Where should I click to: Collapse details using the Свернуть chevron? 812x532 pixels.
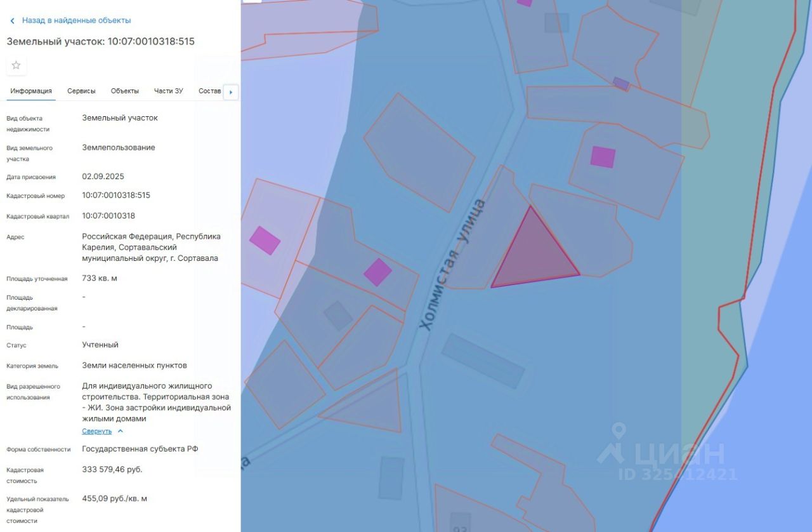121,432
